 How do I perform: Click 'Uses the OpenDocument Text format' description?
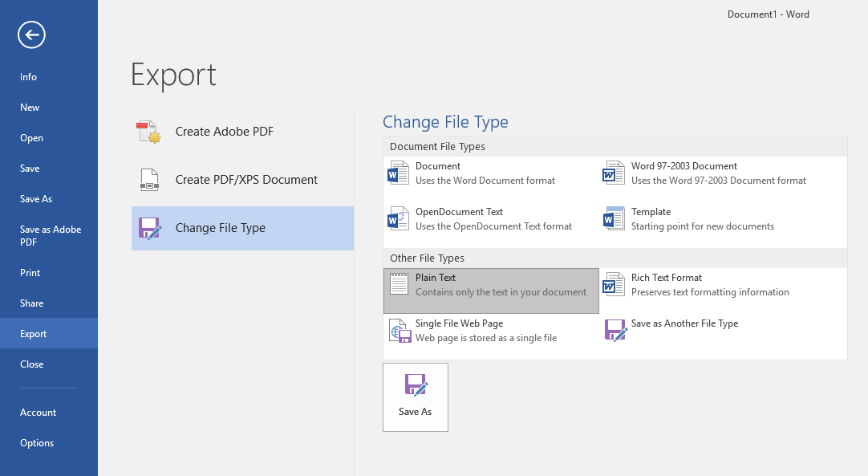click(494, 226)
